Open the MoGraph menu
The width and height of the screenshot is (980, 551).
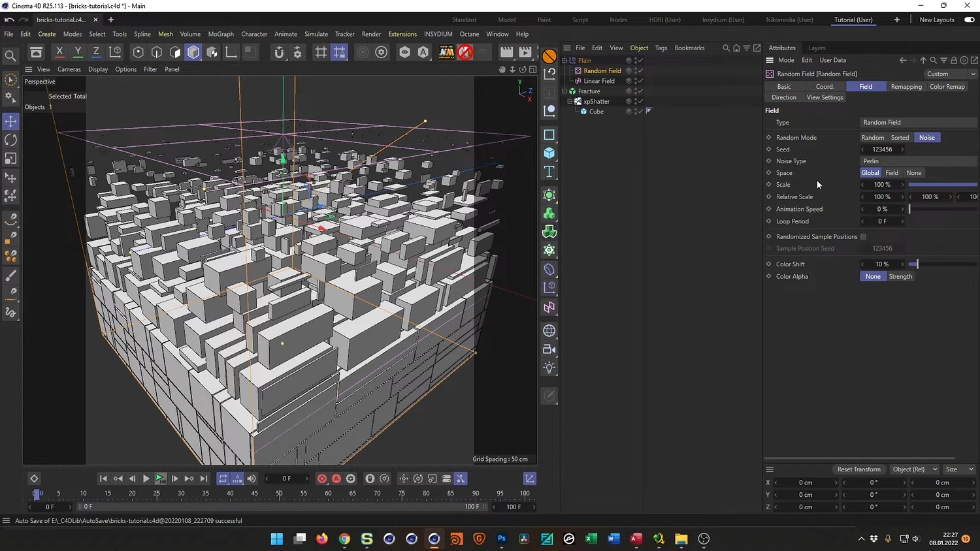[x=221, y=34]
